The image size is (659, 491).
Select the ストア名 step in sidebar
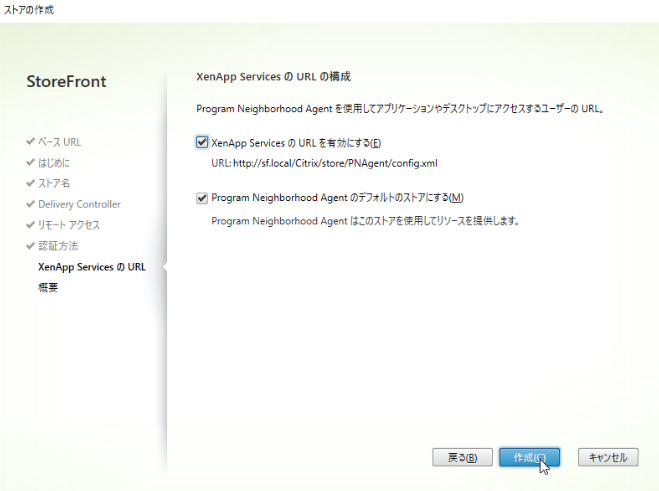pos(54,183)
